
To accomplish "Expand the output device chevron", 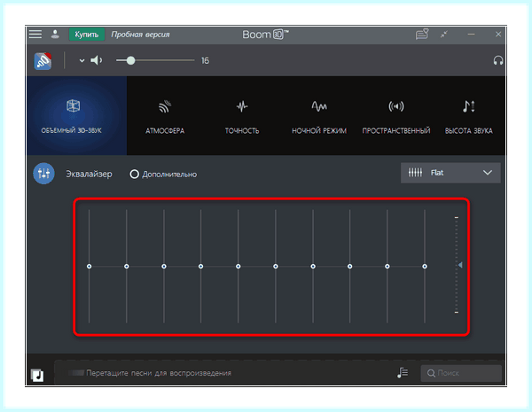I will pos(82,61).
